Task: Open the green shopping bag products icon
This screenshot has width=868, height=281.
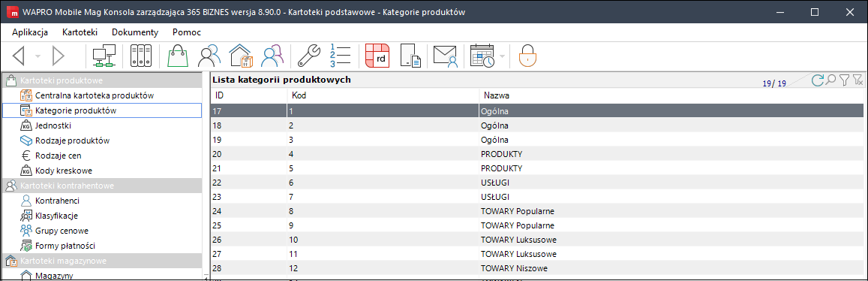Action: point(178,56)
